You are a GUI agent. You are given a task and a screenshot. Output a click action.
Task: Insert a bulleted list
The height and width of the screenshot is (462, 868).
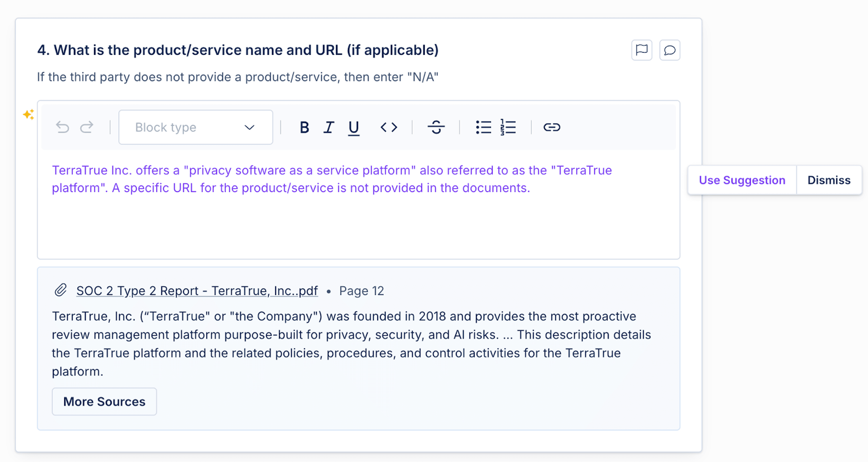pos(483,127)
